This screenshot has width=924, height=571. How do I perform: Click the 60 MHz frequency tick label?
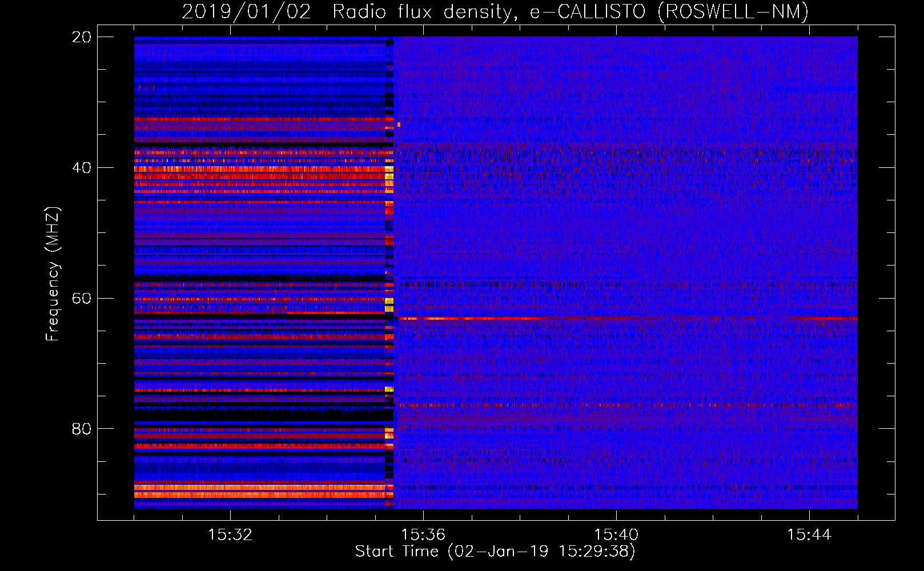click(81, 299)
